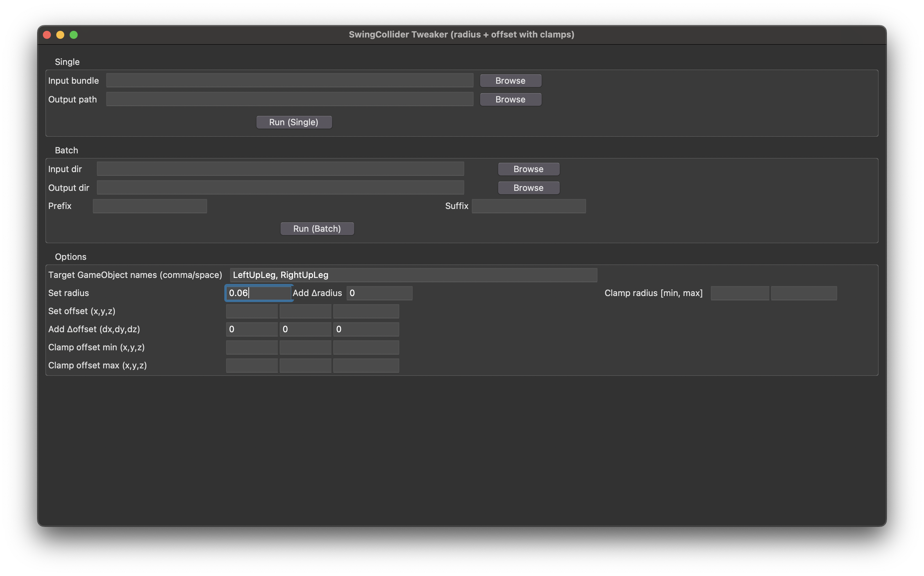Select the Prefix input field
Image resolution: width=924 pixels, height=576 pixels.
click(x=150, y=206)
